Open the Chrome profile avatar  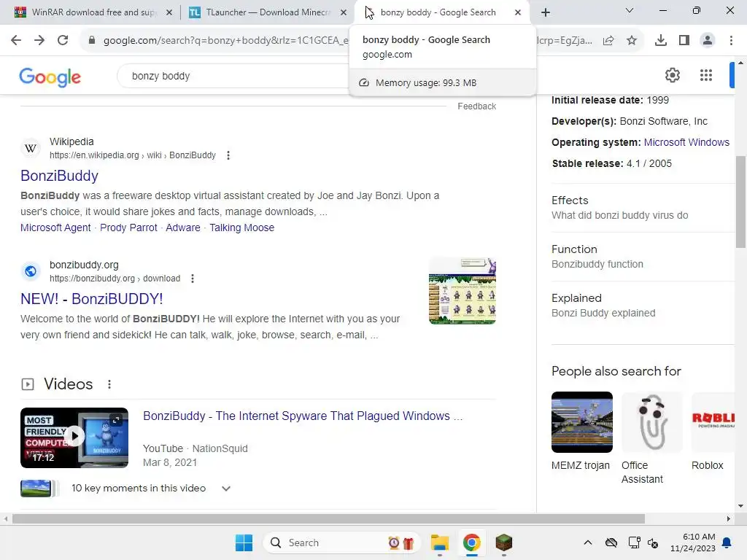(708, 41)
